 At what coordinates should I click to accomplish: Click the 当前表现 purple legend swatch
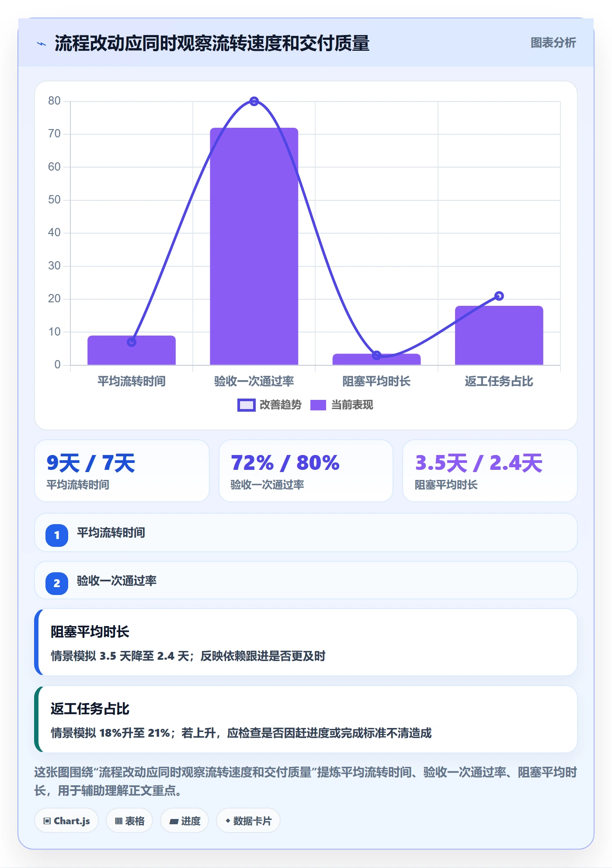(x=318, y=405)
